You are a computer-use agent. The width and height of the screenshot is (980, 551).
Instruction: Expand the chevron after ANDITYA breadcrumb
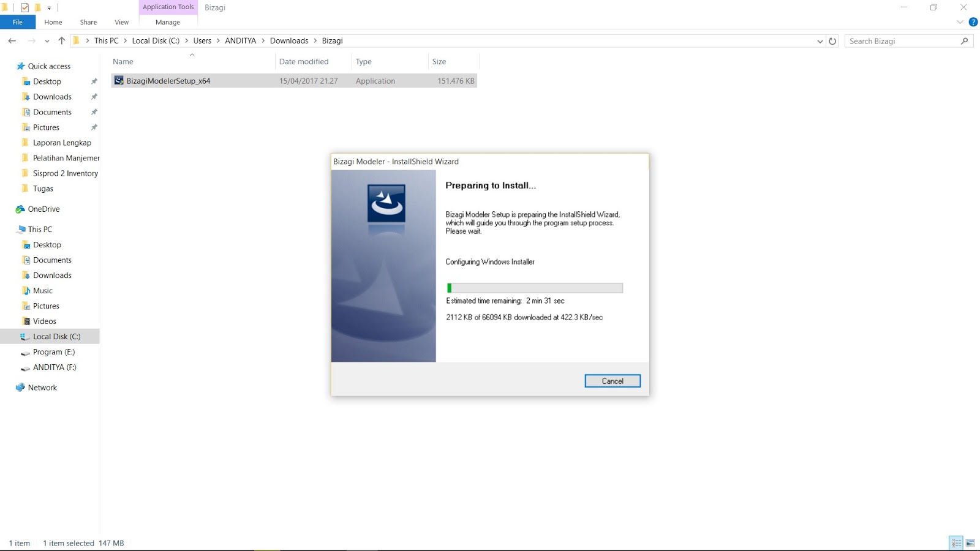pyautogui.click(x=263, y=41)
